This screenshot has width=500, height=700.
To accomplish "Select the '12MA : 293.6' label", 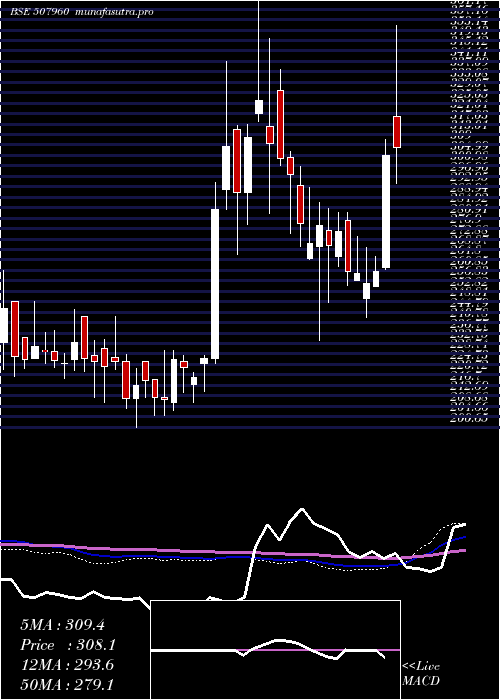I will 67,665.
